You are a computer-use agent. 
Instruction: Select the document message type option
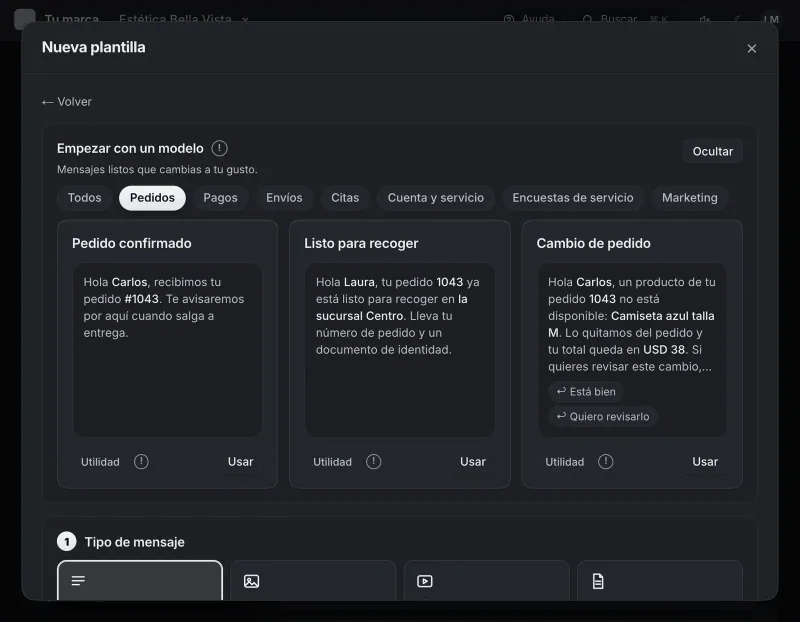pyautogui.click(x=660, y=581)
